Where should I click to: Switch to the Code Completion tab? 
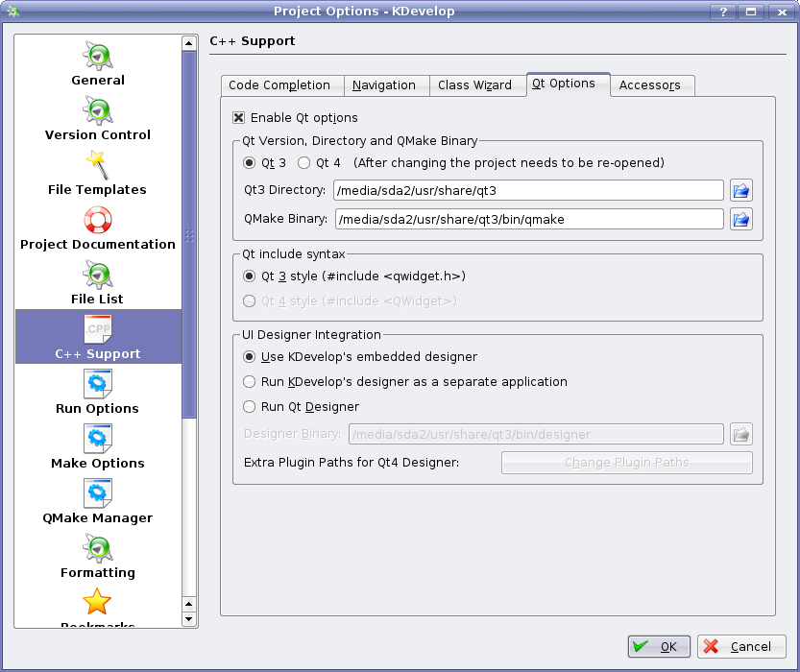279,85
